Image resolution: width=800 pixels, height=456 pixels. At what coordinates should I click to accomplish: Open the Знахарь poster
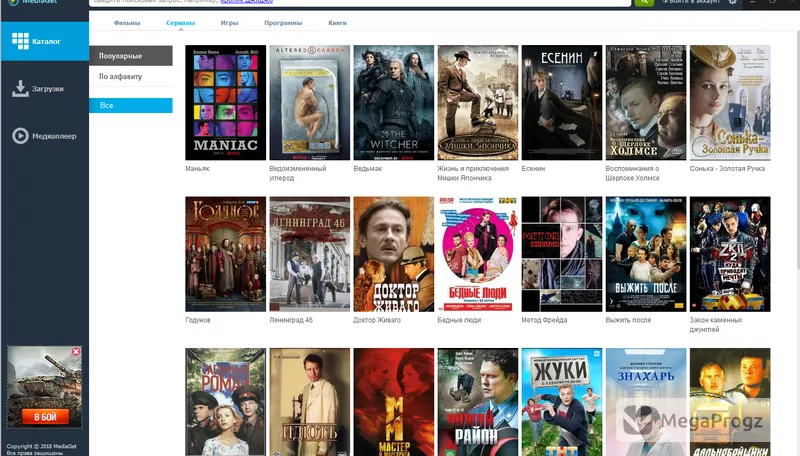click(646, 402)
